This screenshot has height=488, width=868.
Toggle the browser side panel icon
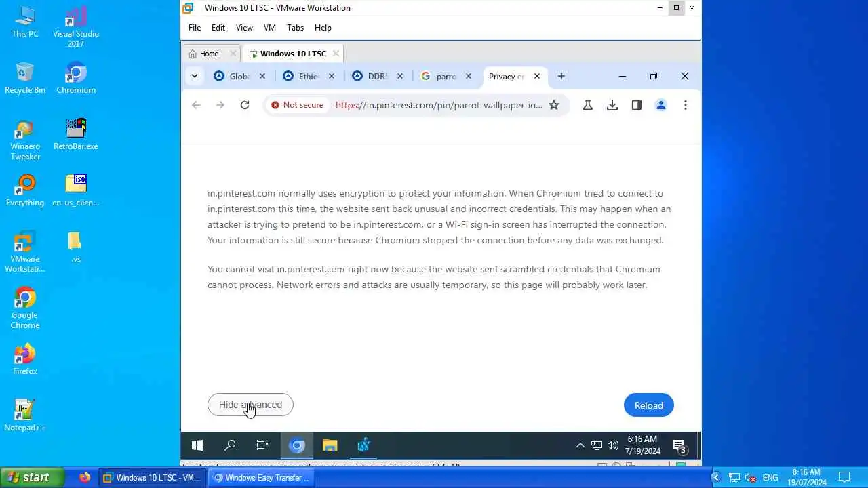click(x=637, y=105)
